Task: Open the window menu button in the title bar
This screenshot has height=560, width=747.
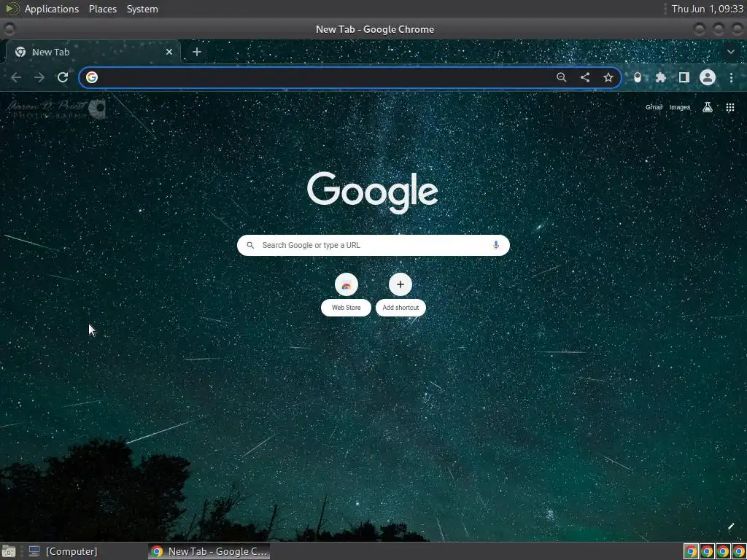Action: coord(9,29)
